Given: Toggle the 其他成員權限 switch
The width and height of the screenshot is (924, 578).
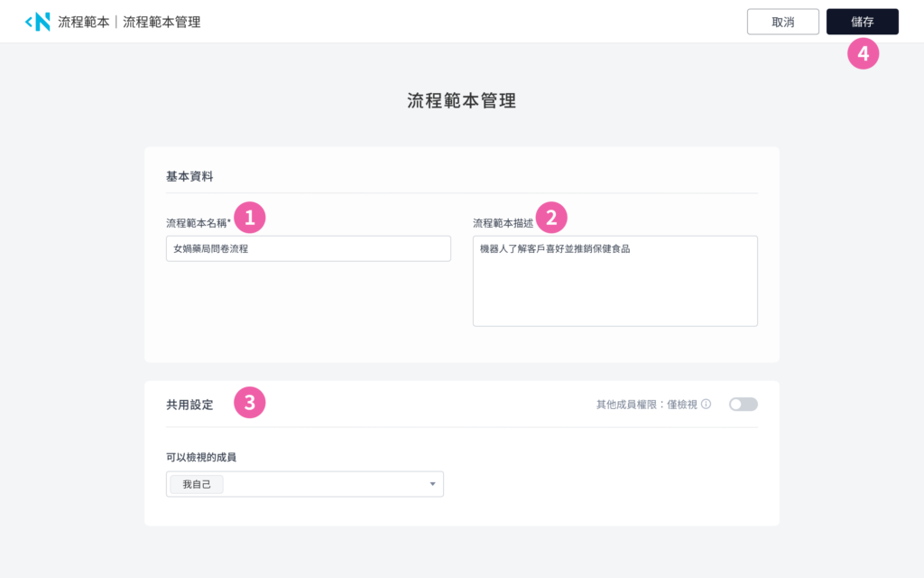Looking at the screenshot, I should point(744,404).
